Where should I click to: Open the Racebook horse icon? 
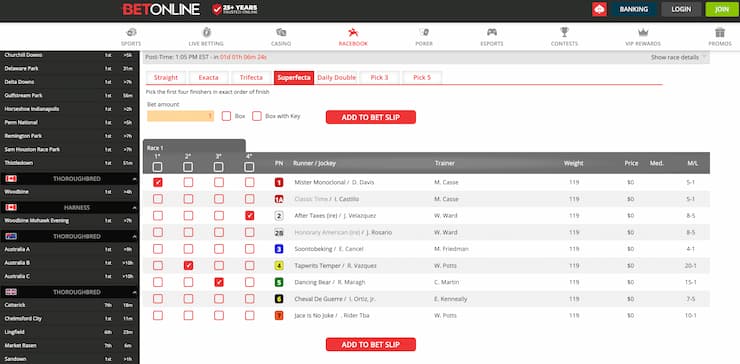coord(353,33)
